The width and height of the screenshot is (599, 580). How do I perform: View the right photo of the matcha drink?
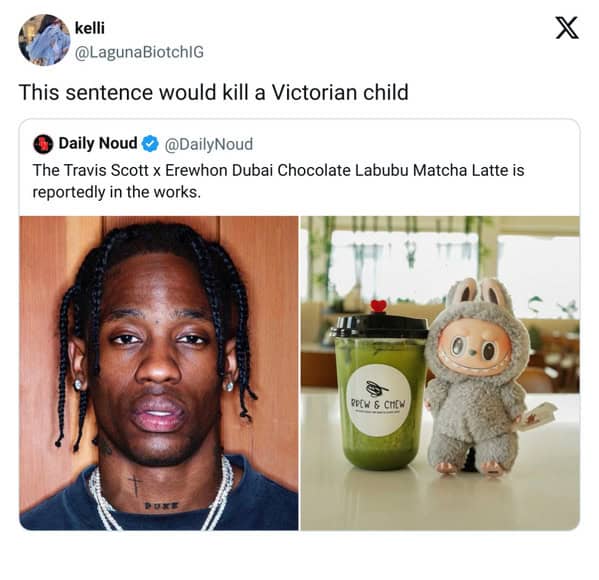[440, 373]
